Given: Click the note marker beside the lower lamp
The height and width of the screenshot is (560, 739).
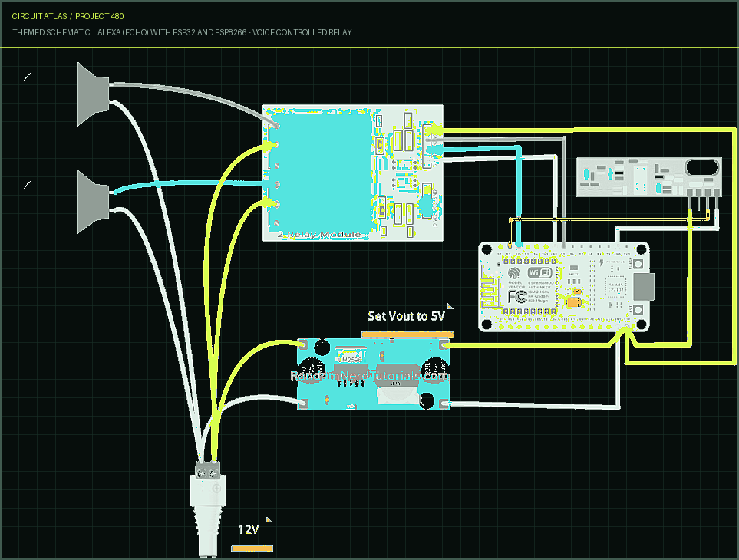Looking at the screenshot, I should [28, 184].
